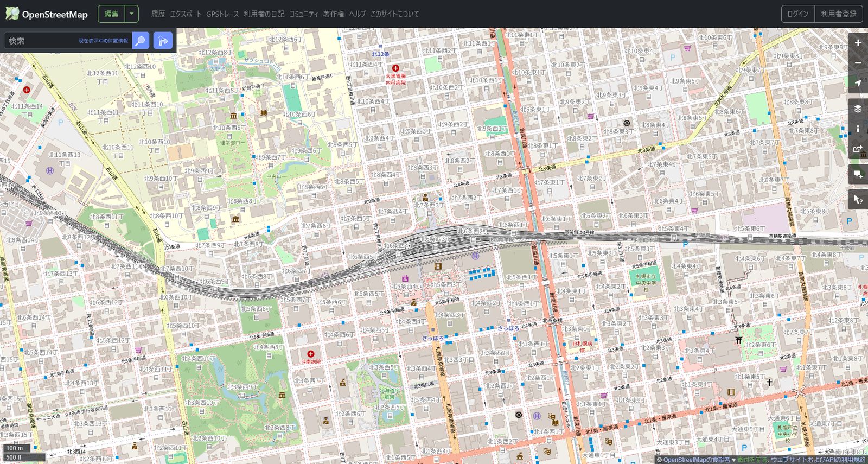The width and height of the screenshot is (868, 464).
Task: Click the 利用者登録 sign-up button
Action: click(838, 14)
